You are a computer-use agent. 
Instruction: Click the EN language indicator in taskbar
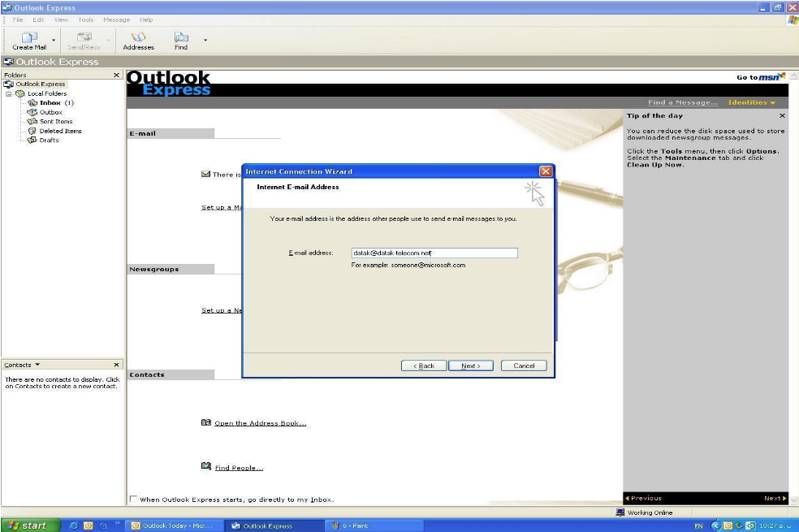coord(698,526)
